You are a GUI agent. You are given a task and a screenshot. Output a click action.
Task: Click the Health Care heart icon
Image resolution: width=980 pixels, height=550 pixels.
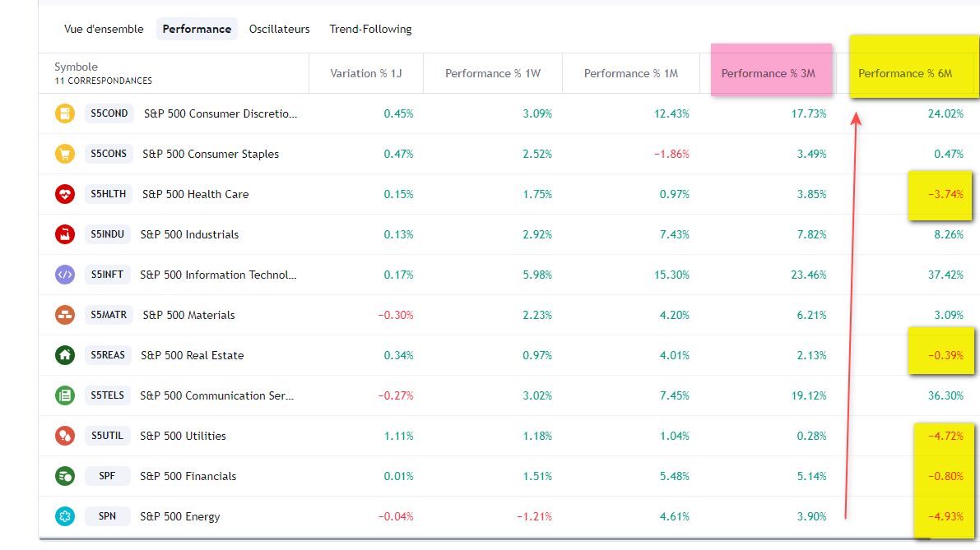(x=65, y=194)
